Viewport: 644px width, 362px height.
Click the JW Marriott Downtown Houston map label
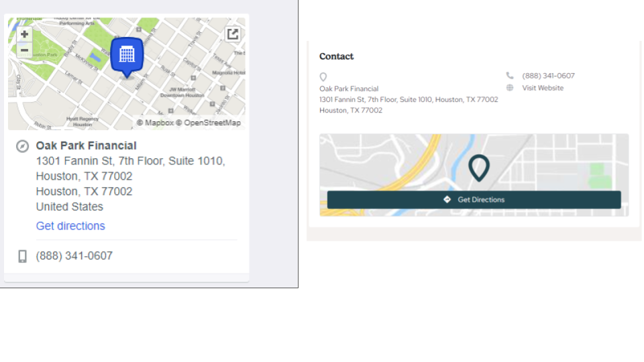(182, 93)
